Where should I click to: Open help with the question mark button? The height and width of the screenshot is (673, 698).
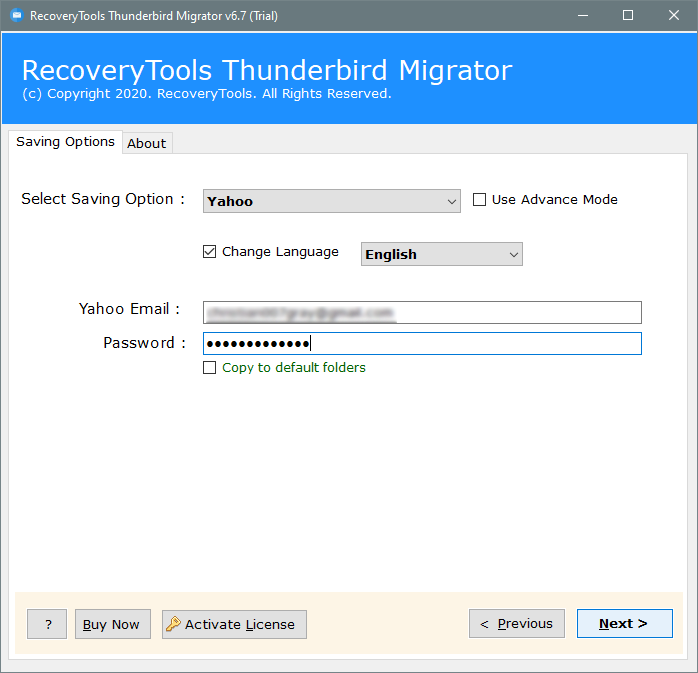coord(47,624)
